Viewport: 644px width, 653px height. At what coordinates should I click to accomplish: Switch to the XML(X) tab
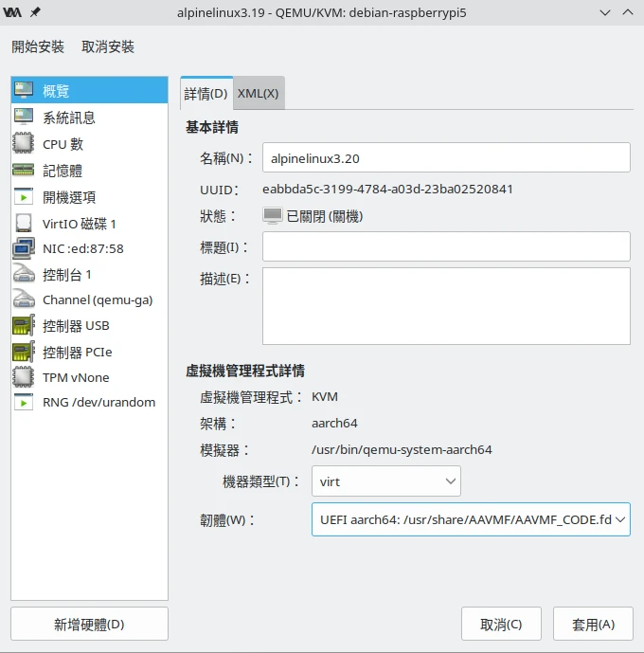point(259,93)
